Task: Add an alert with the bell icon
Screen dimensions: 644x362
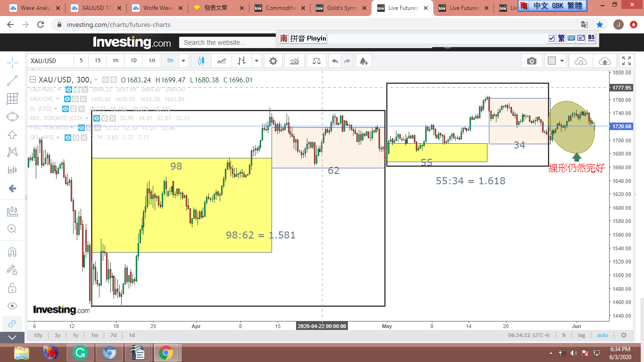Action: click(363, 61)
